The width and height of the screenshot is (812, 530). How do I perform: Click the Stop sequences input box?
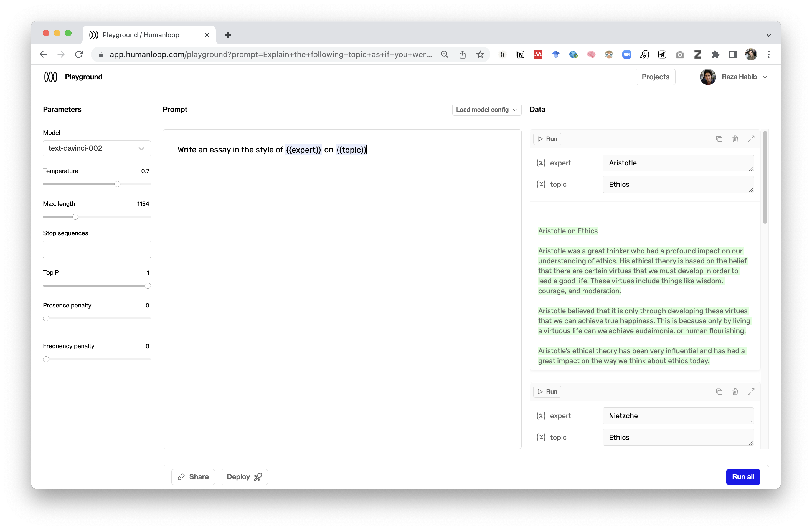(x=97, y=249)
